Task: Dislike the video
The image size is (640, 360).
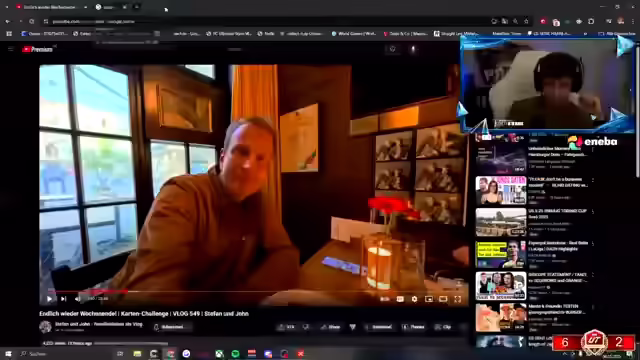Action: 306,327
